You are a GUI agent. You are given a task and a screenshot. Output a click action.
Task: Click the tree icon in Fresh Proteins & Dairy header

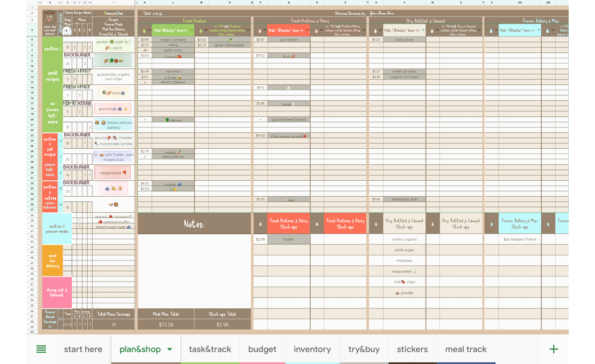click(260, 30)
